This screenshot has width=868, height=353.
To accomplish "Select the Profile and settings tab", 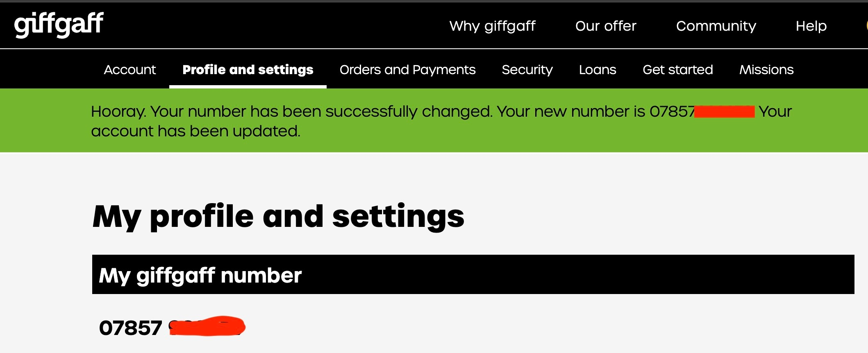I will tap(248, 70).
